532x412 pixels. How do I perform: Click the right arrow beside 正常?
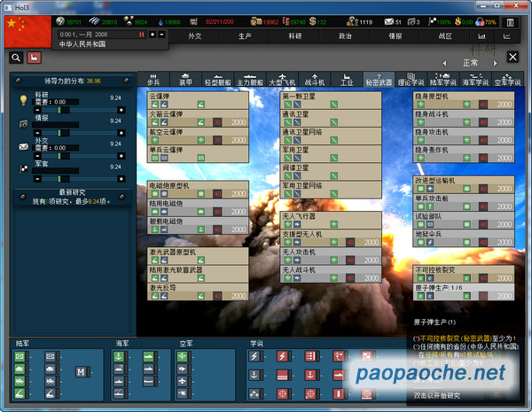point(495,64)
